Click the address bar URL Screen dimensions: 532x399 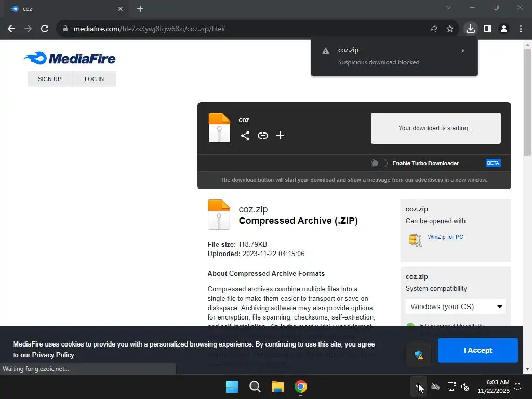149,29
